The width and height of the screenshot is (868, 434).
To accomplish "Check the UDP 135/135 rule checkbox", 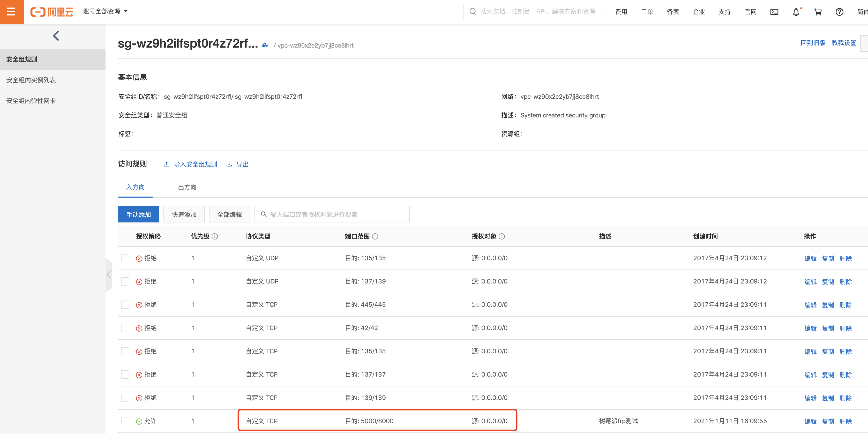I will pyautogui.click(x=125, y=258).
